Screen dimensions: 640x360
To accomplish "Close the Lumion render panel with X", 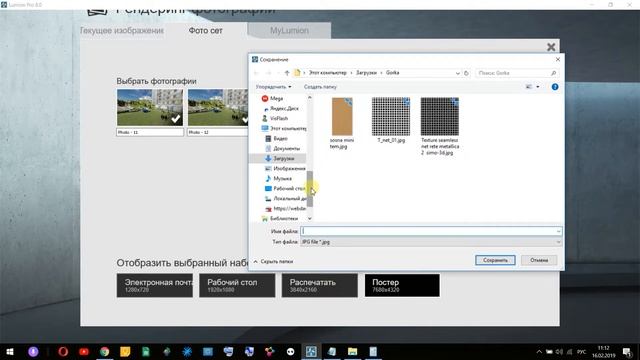I will coord(551,47).
